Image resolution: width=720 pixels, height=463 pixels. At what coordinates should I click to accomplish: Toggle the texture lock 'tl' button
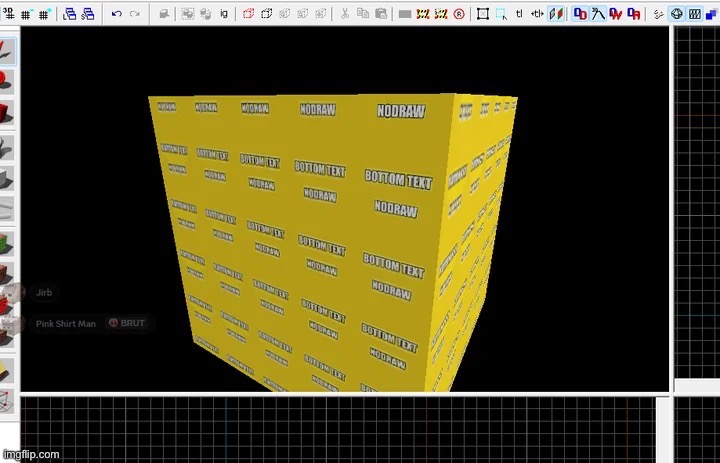pos(519,14)
